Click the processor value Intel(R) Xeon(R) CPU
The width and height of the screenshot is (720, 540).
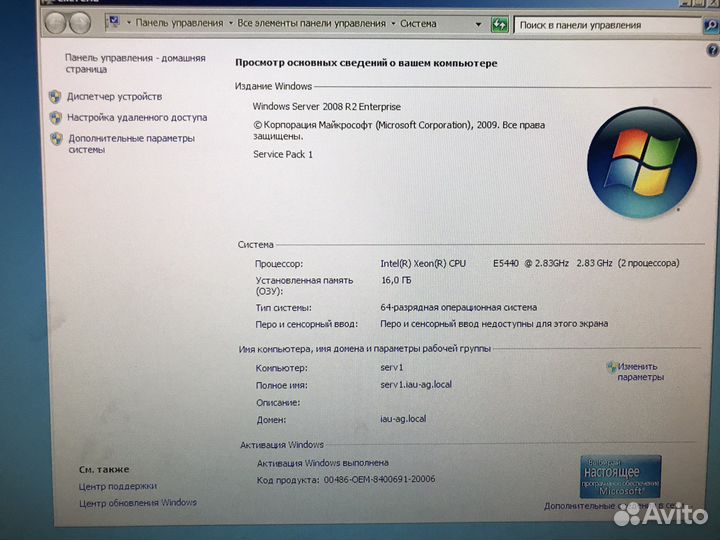click(x=423, y=264)
